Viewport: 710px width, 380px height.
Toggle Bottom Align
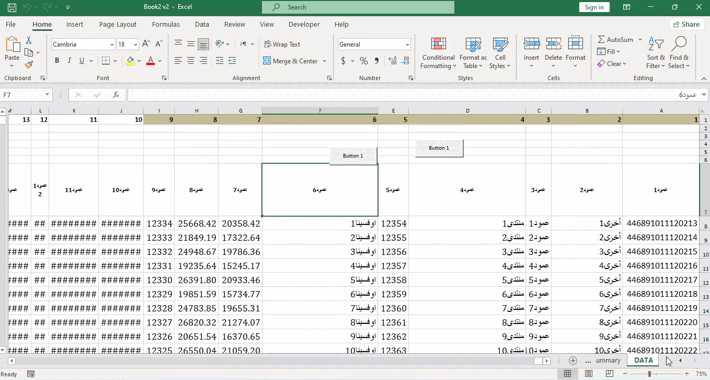coord(203,44)
